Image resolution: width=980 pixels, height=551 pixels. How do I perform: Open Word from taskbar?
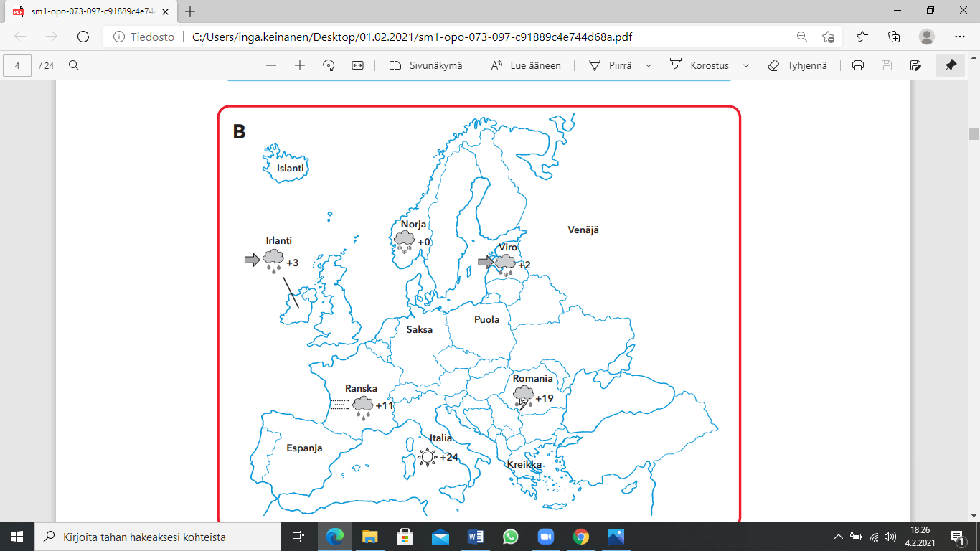476,537
